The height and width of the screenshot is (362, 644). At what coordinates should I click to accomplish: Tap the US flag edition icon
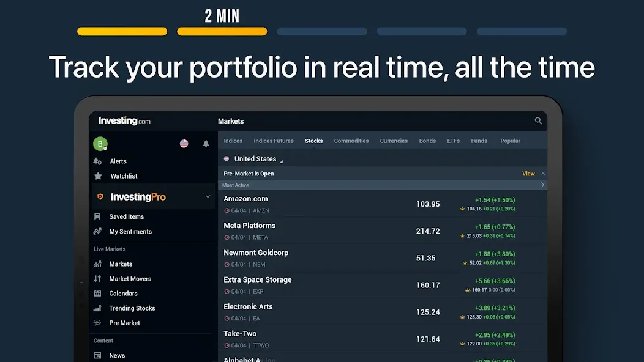184,143
